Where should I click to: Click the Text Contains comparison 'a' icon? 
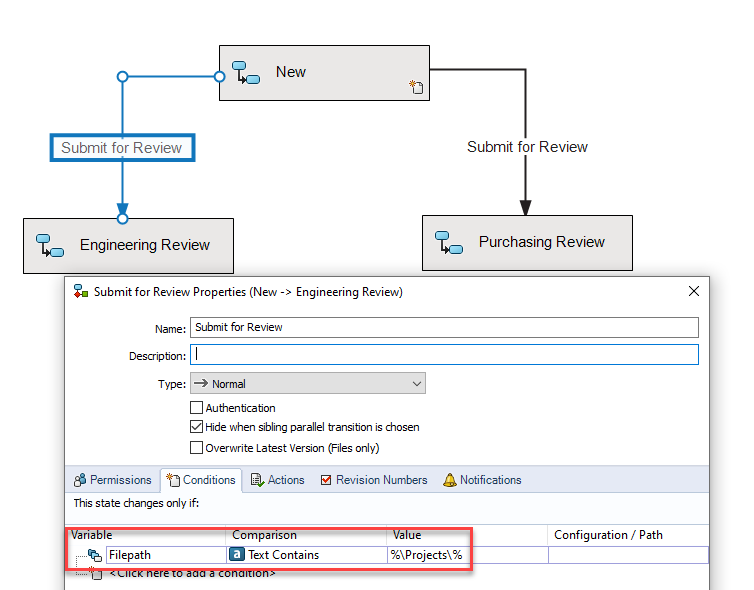237,554
